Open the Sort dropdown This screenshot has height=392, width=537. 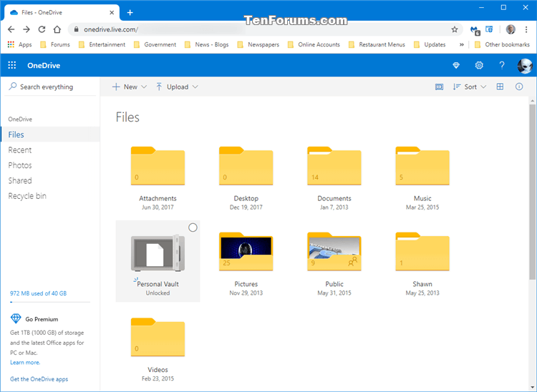(470, 87)
